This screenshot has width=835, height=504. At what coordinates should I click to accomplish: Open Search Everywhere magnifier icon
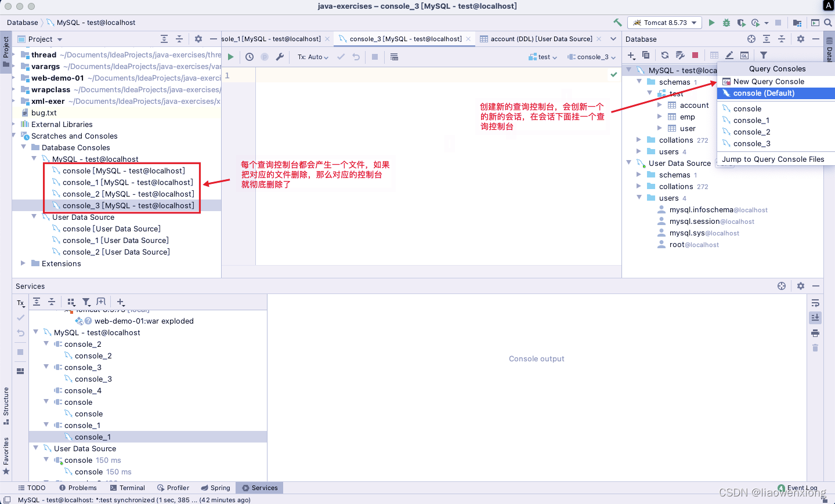(x=828, y=23)
